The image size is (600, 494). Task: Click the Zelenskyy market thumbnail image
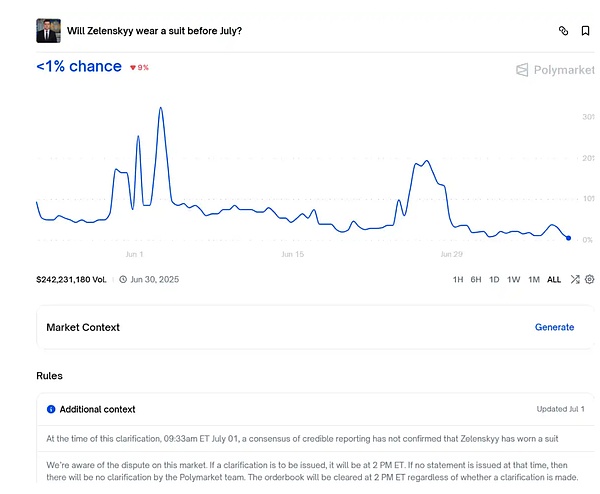48,30
